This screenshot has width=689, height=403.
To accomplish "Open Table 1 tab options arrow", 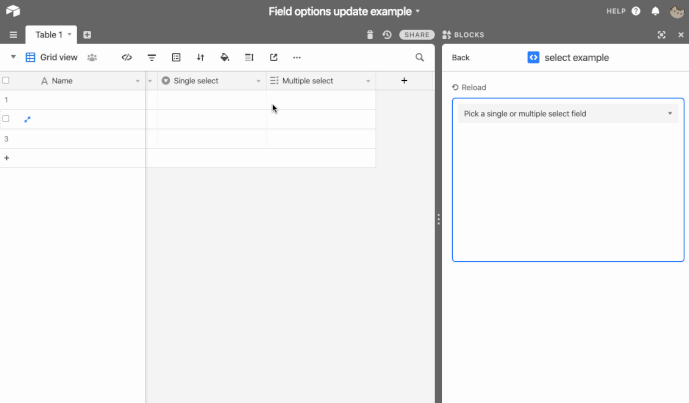I will click(69, 34).
